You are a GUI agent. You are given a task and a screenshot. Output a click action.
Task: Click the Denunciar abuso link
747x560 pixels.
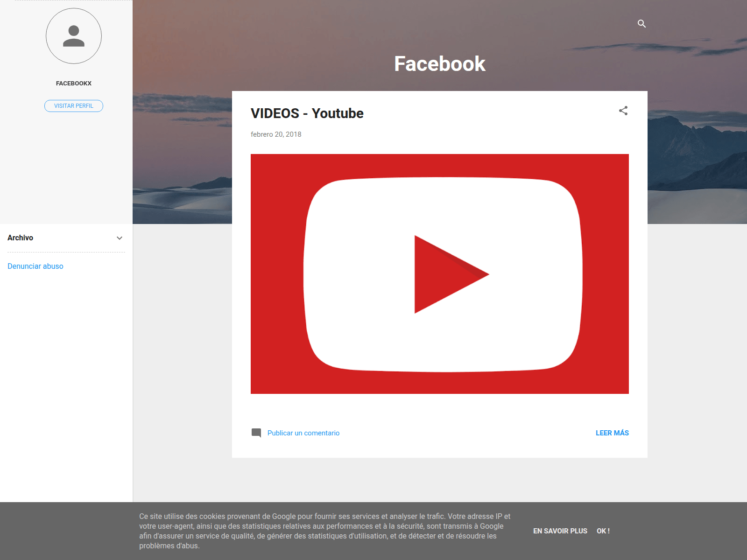point(35,266)
